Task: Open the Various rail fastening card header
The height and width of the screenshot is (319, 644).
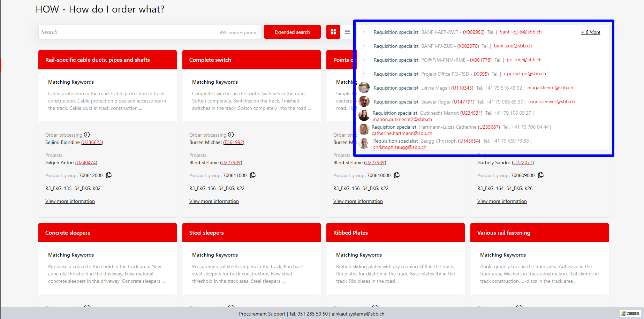Action: pyautogui.click(x=539, y=233)
